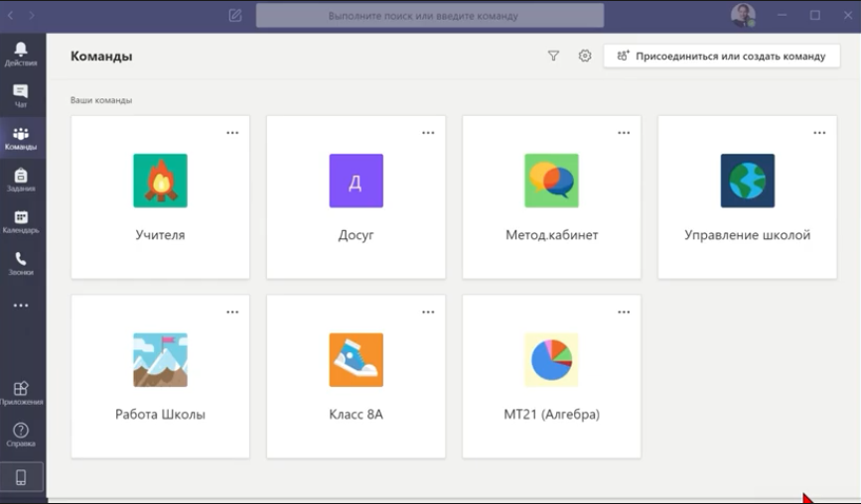
Task: Open МТ21 (Алгебра) pie chart icon
Action: pyautogui.click(x=551, y=360)
